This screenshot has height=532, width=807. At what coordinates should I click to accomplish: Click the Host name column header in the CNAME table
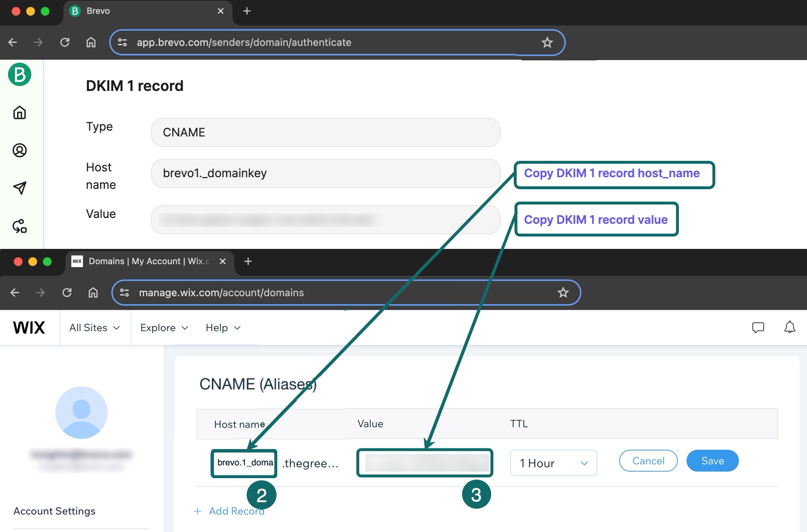tap(239, 424)
